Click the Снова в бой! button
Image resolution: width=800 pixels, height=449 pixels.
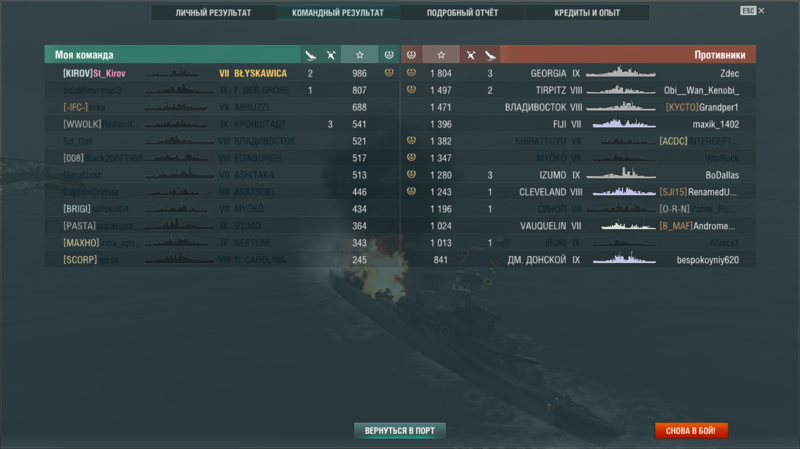click(x=691, y=431)
